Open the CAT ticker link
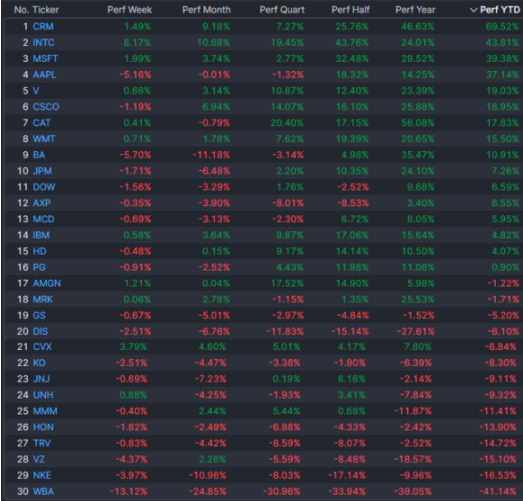Viewport: 523px width, 501px height. click(41, 123)
